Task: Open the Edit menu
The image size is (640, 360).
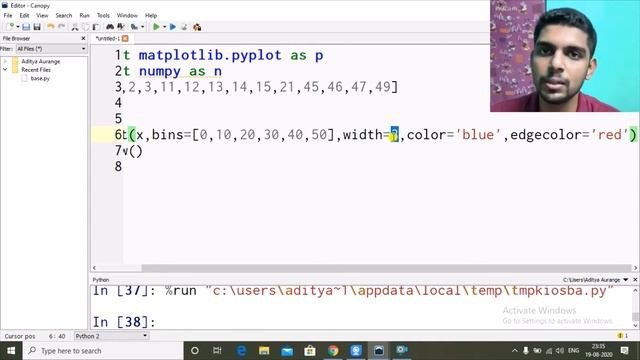Action: pyautogui.click(x=24, y=16)
